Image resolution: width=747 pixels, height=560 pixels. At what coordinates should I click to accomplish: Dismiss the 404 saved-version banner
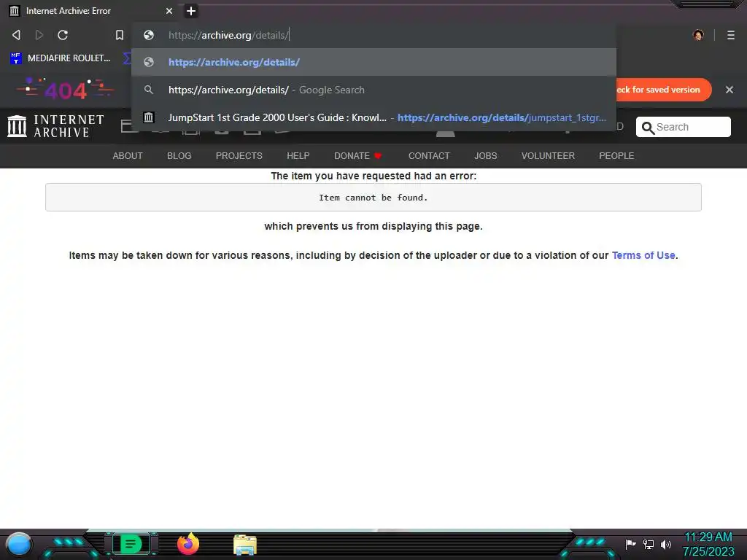(x=729, y=90)
